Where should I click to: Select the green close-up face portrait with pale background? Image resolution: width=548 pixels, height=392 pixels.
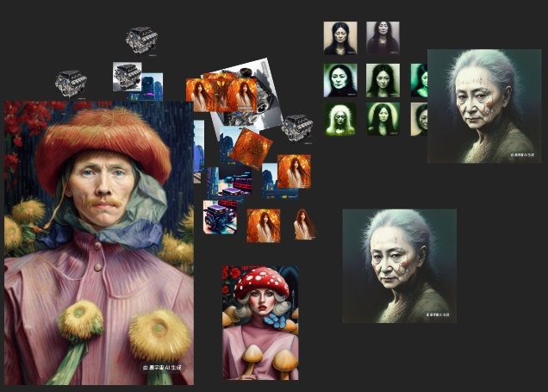point(340,80)
